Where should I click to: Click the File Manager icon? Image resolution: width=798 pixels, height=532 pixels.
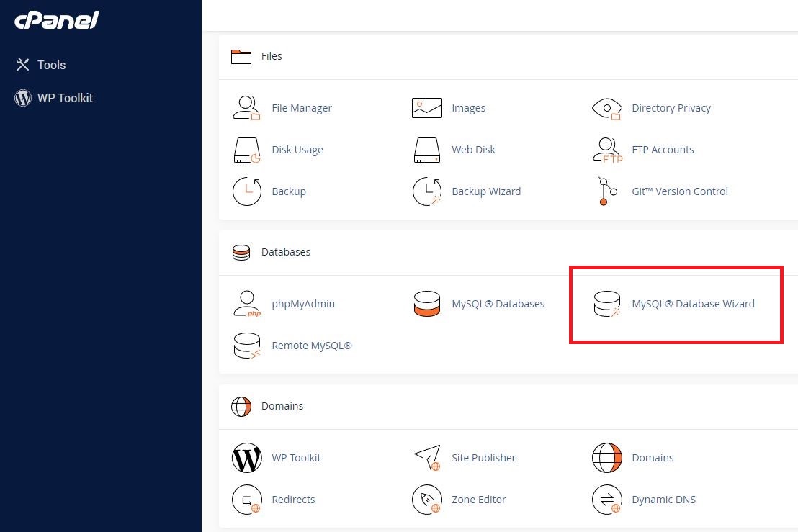247,108
